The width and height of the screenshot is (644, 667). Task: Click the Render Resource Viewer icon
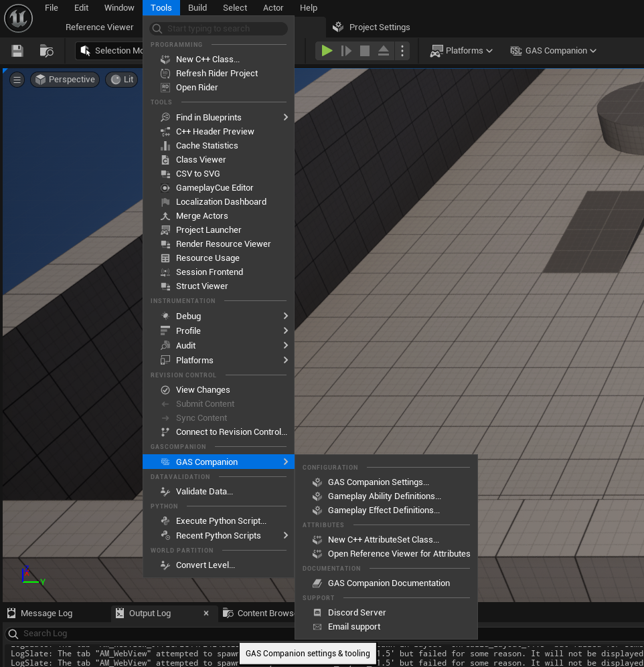point(165,244)
